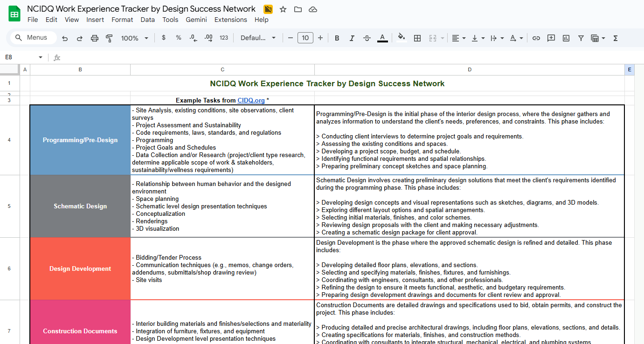The image size is (644, 344).
Task: Open the 100% zoom dropdown
Action: click(134, 38)
